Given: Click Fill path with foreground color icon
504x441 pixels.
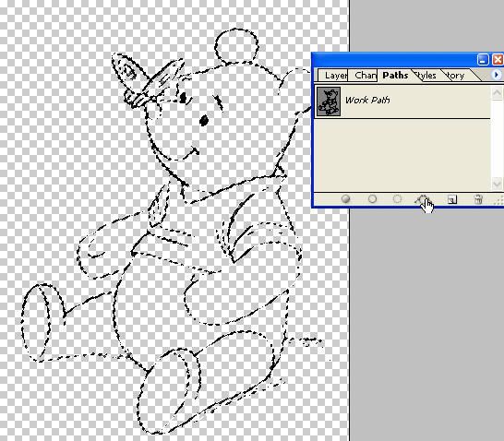Looking at the screenshot, I should [345, 199].
